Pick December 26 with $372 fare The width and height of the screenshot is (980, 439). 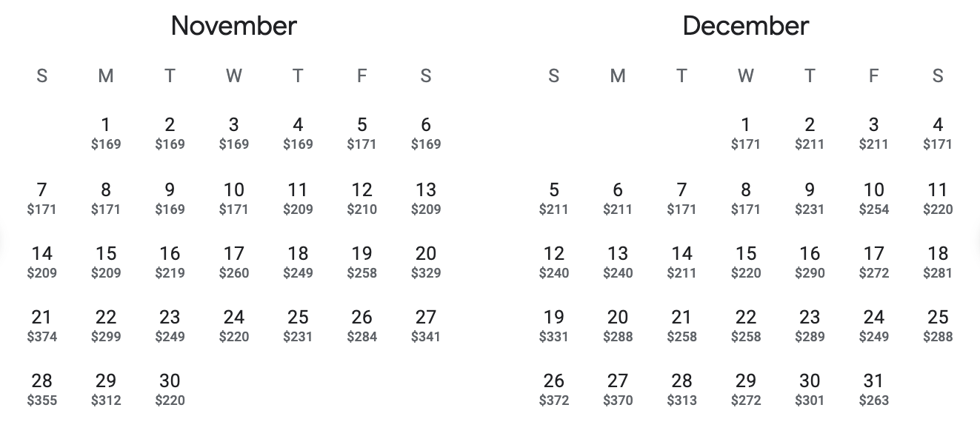554,389
